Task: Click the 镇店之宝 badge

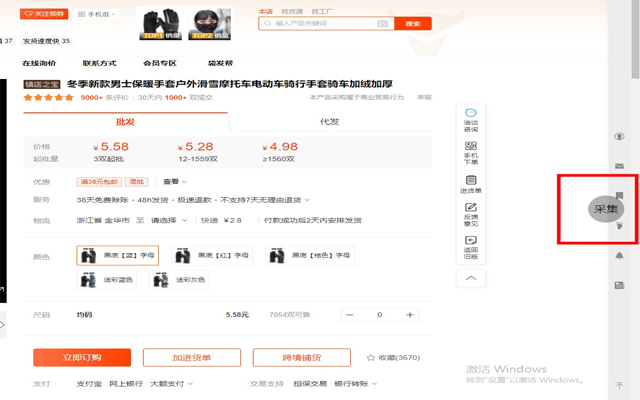Action: (42, 84)
